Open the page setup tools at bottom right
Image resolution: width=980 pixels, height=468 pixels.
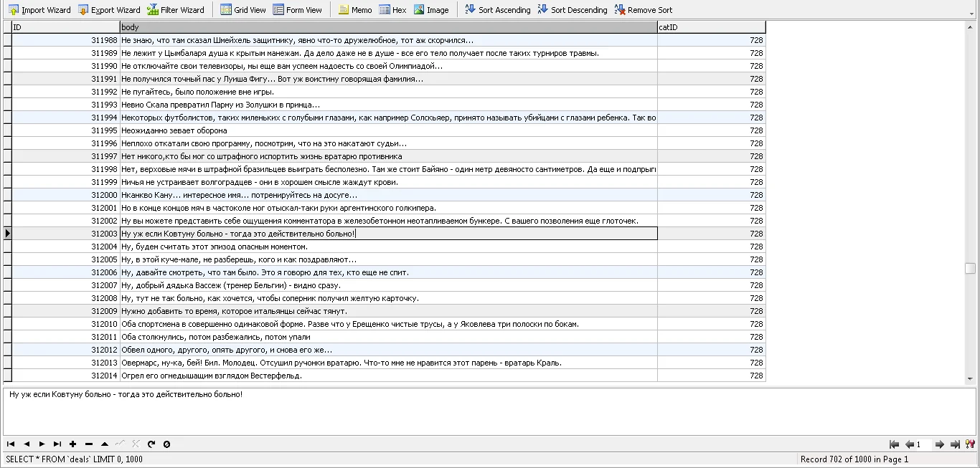(971, 444)
